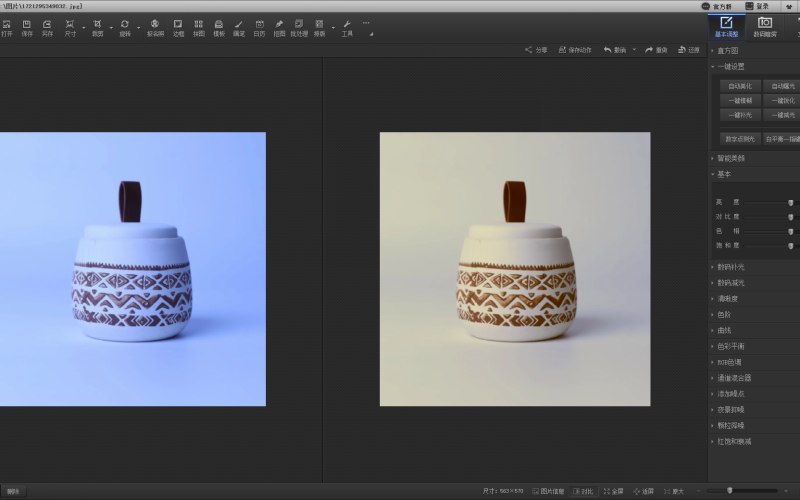Show original size with 原大 button
Viewport: 800px width, 500px height.
pyautogui.click(x=673, y=491)
